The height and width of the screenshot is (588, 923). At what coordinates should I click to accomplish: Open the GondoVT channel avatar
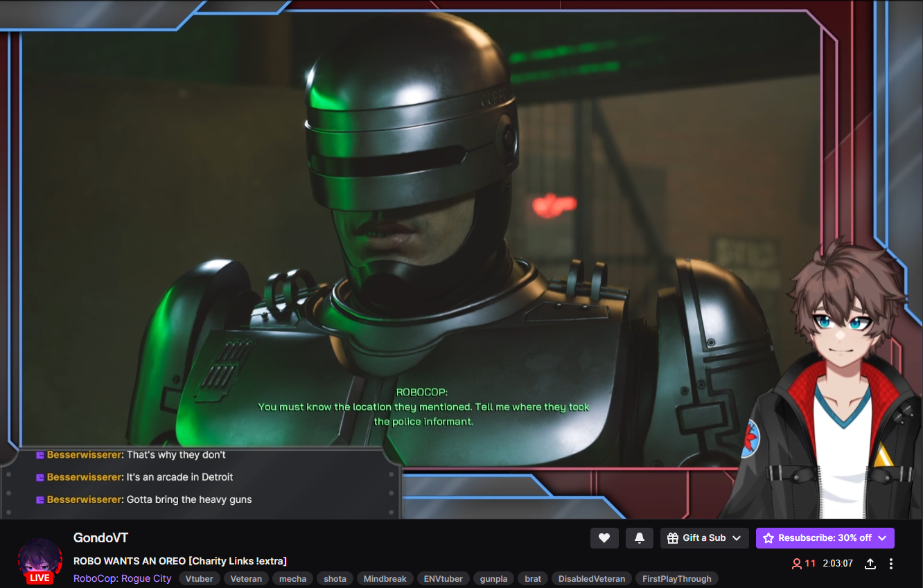39,560
